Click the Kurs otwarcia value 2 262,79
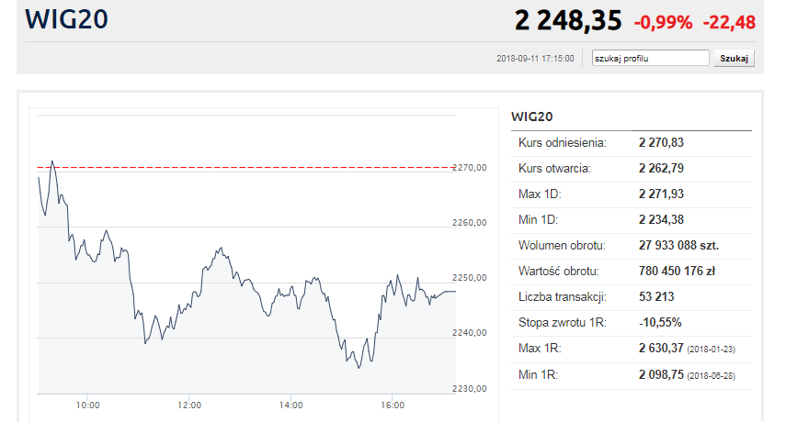This screenshot has width=786, height=422. coord(661,168)
